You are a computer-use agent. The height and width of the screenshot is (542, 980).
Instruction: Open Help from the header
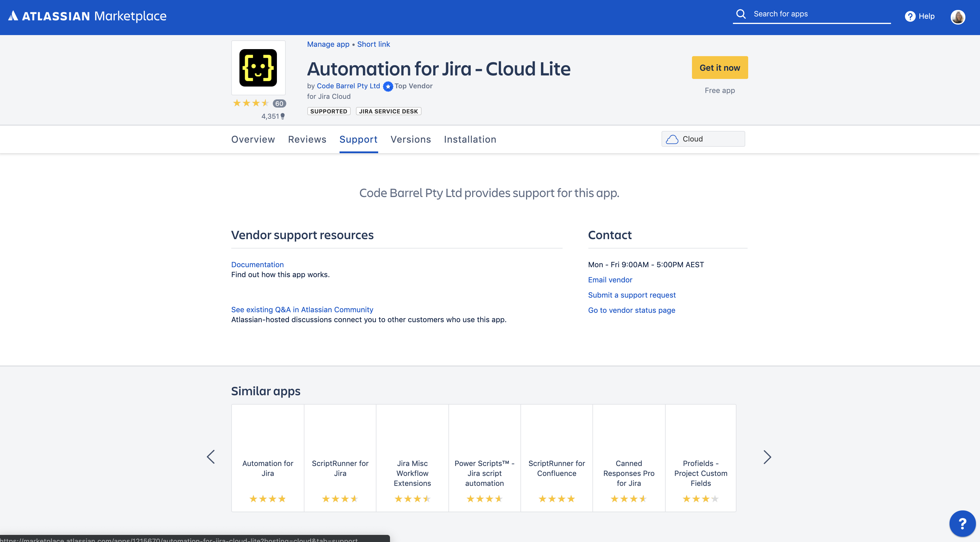(920, 16)
